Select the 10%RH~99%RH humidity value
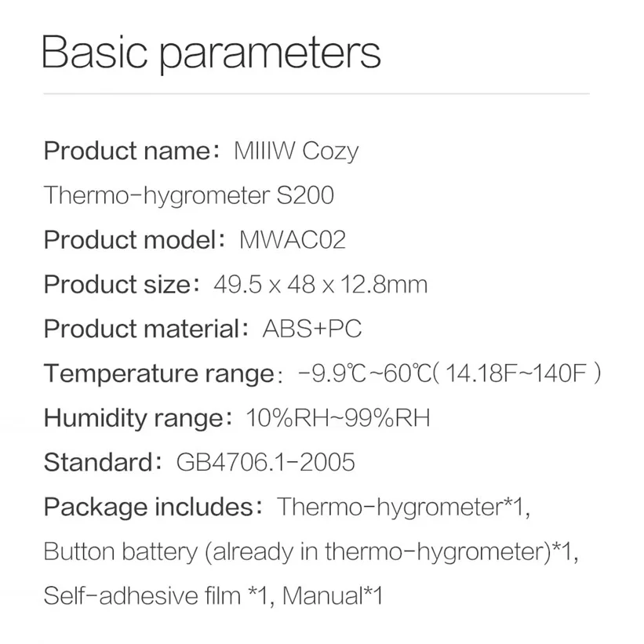 coord(338,417)
